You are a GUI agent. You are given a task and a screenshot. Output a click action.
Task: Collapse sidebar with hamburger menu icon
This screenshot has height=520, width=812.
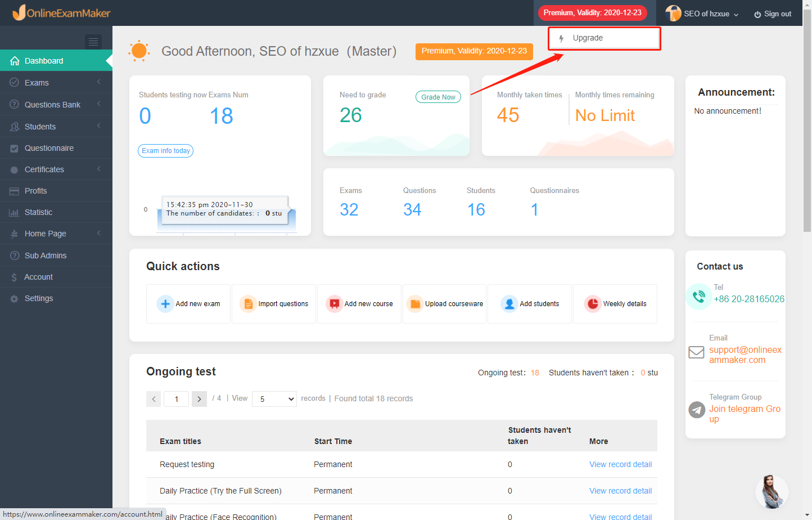(x=93, y=42)
